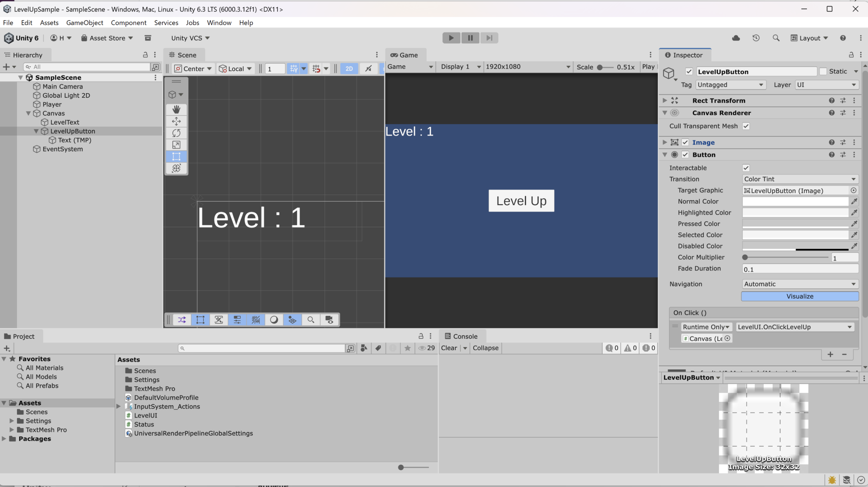
Task: Click the Console Clear button
Action: pyautogui.click(x=449, y=348)
